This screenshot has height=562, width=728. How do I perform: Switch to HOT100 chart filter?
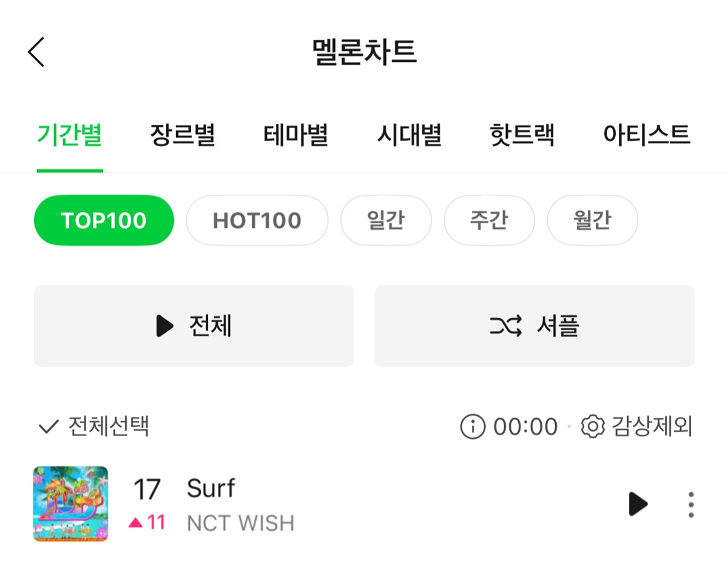coord(257,220)
